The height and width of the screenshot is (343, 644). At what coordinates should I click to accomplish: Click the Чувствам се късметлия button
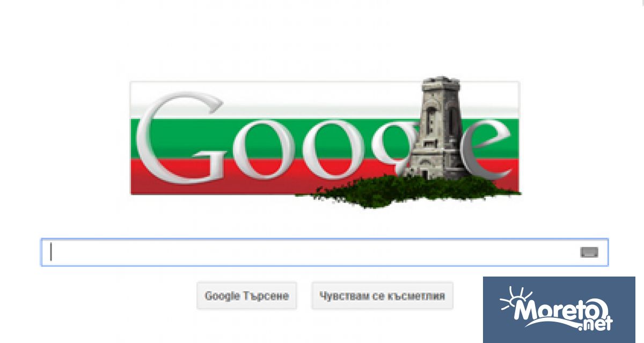point(382,296)
